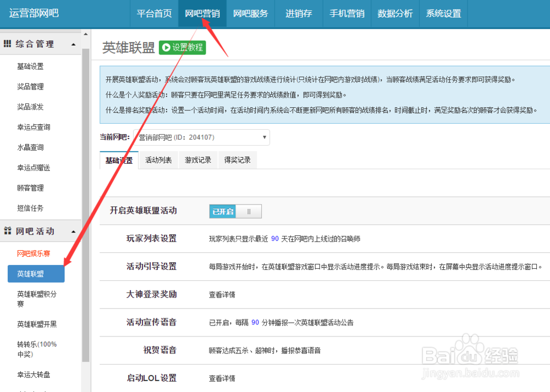This screenshot has height=392, width=550.
Task: Click the 网吧活动 section icon in sidebar
Action: tap(9, 231)
